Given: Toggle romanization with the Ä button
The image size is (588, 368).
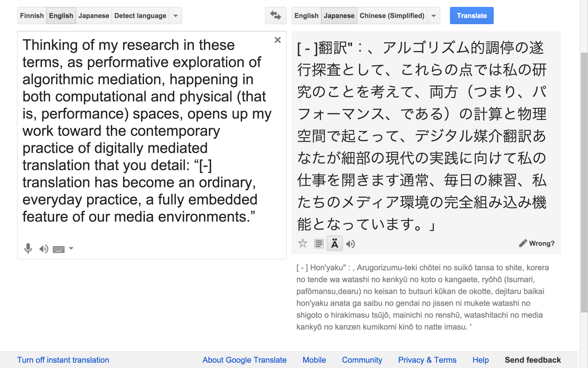Looking at the screenshot, I should (334, 244).
